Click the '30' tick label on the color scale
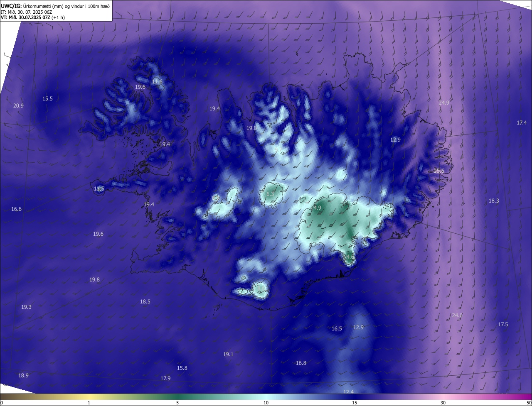The image size is (532, 406). tap(443, 403)
